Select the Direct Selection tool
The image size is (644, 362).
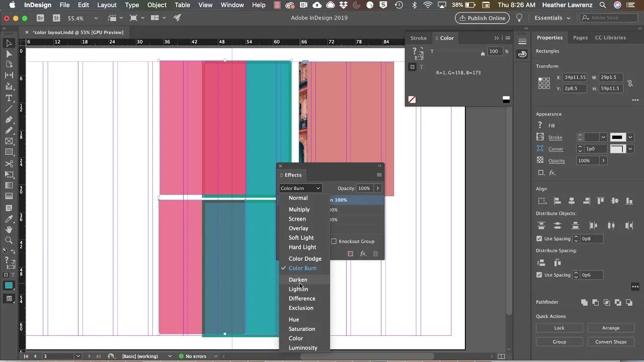point(9,54)
